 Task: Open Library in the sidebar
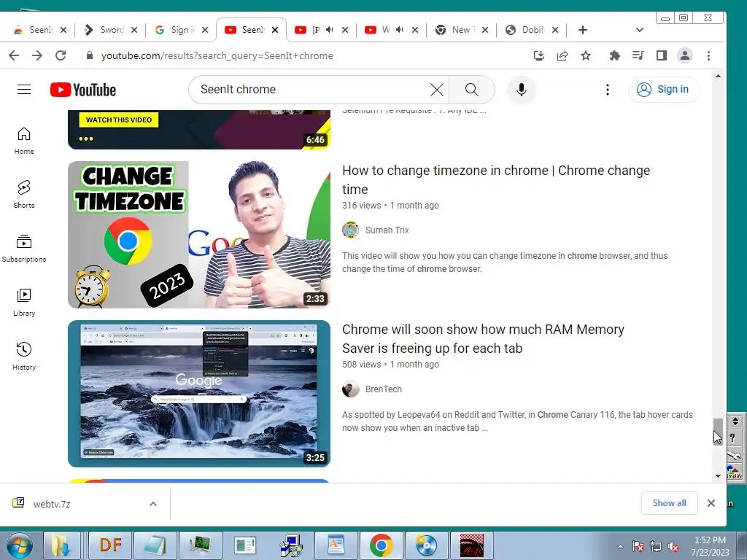(x=24, y=303)
